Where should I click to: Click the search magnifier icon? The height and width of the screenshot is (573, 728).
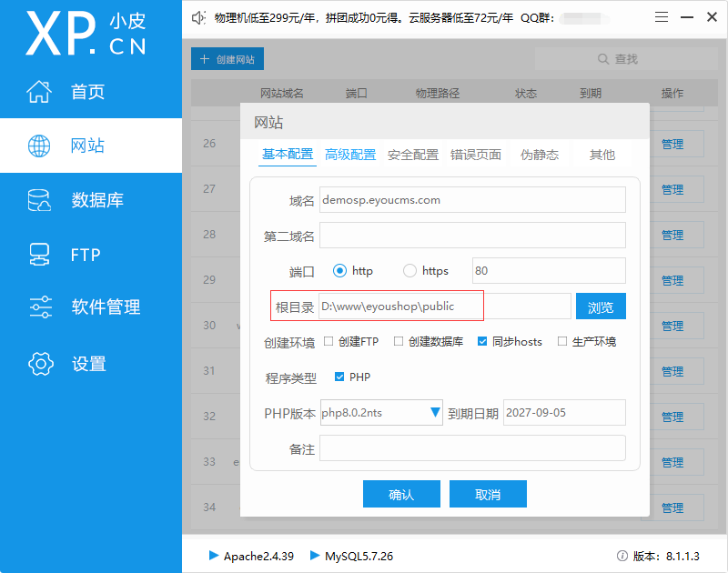(602, 59)
